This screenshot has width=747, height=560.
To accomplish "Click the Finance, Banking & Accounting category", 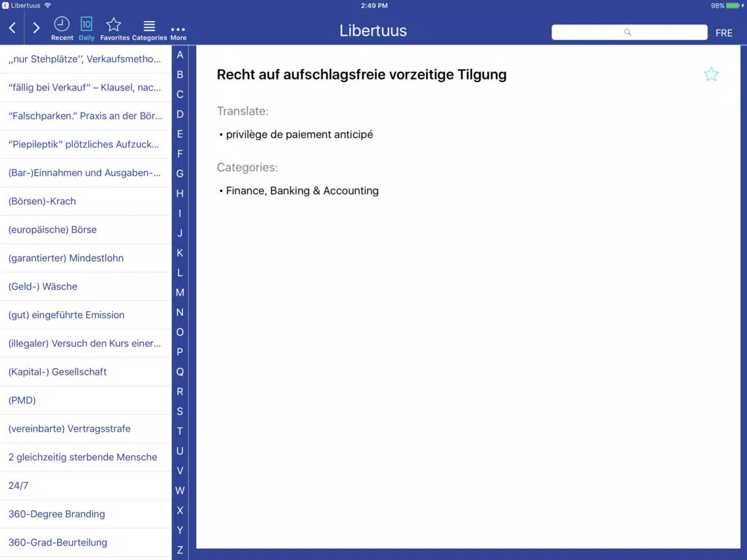I will pos(302,191).
